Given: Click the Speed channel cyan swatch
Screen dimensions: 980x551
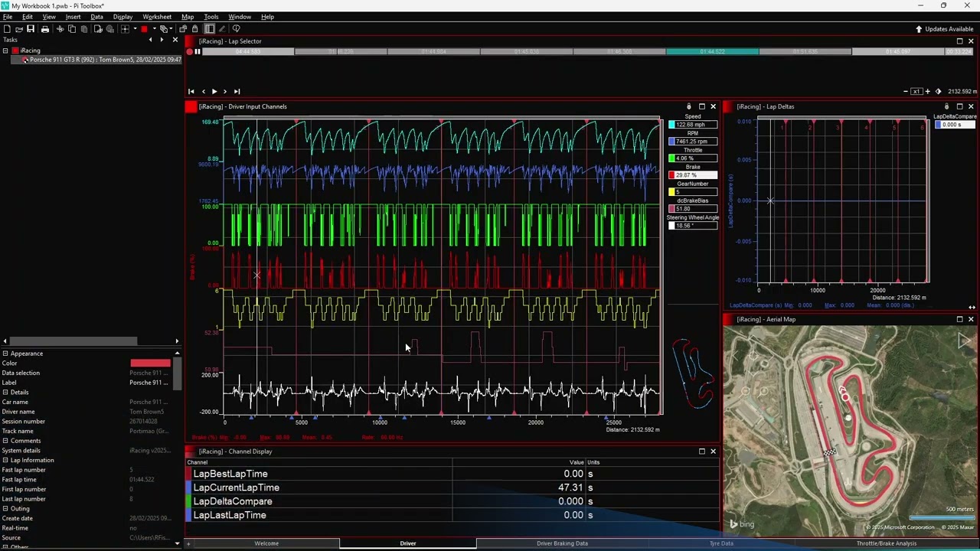Looking at the screenshot, I should pos(671,125).
